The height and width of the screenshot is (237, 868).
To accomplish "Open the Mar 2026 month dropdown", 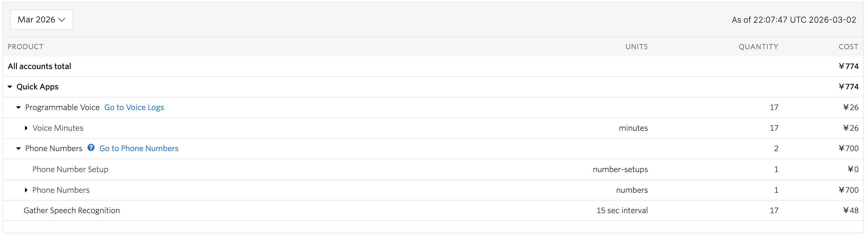I will click(41, 20).
